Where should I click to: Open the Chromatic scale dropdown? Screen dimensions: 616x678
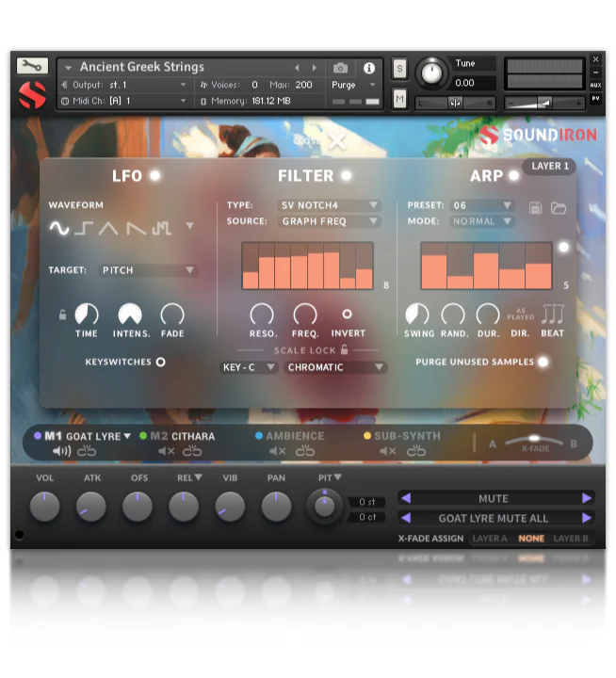click(x=336, y=367)
